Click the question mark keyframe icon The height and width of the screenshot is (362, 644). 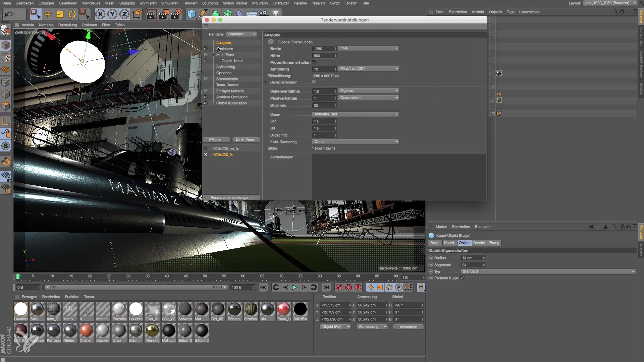point(358,287)
